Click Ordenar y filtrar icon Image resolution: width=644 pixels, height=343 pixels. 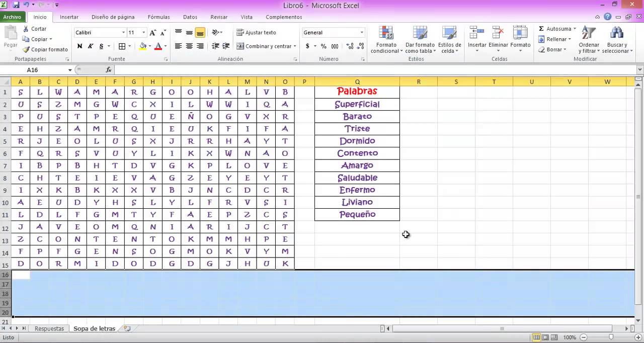pos(589,33)
